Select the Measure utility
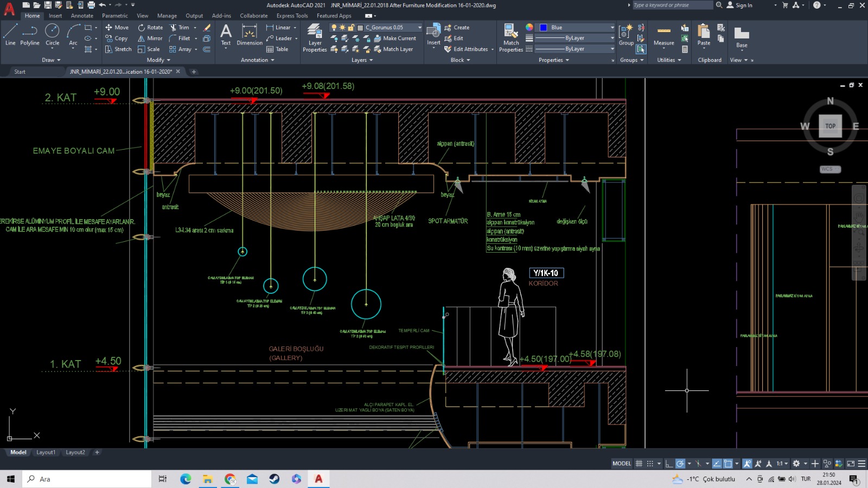868x488 pixels. (x=663, y=36)
